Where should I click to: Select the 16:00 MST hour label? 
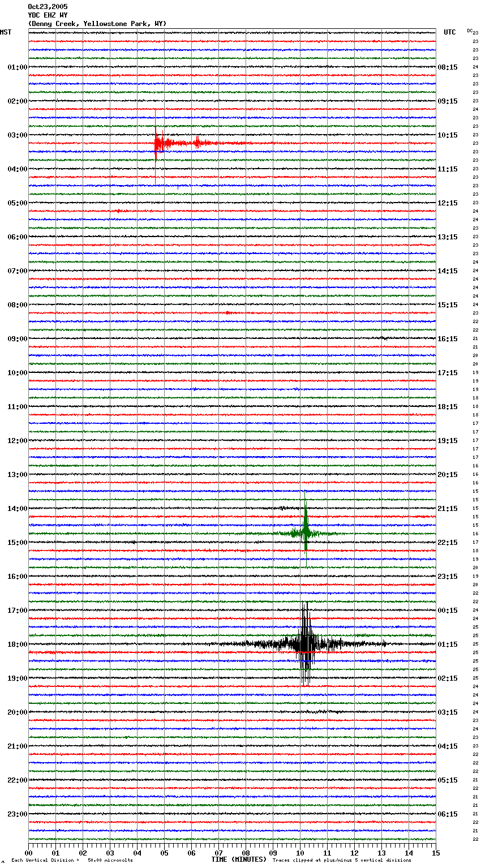(x=18, y=577)
